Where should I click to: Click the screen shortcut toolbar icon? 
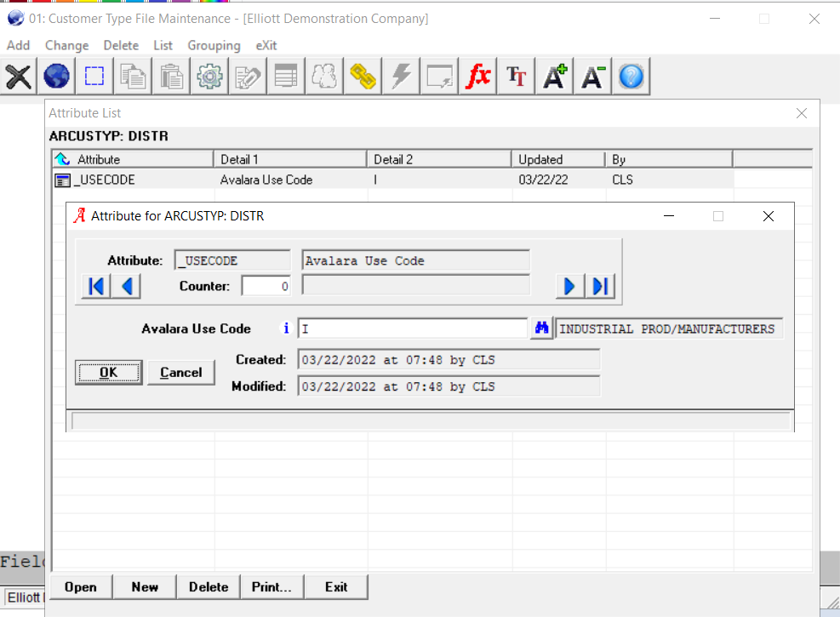pos(439,77)
